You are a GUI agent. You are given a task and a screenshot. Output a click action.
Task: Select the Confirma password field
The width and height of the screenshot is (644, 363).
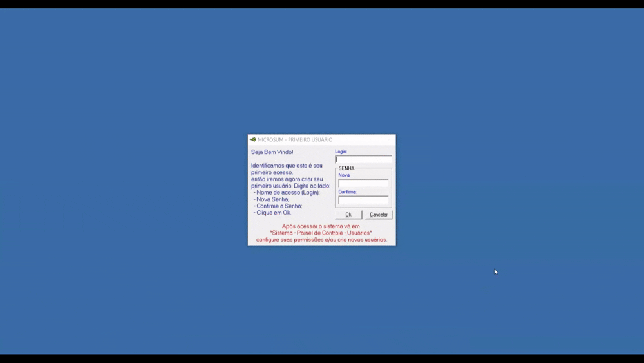point(363,200)
